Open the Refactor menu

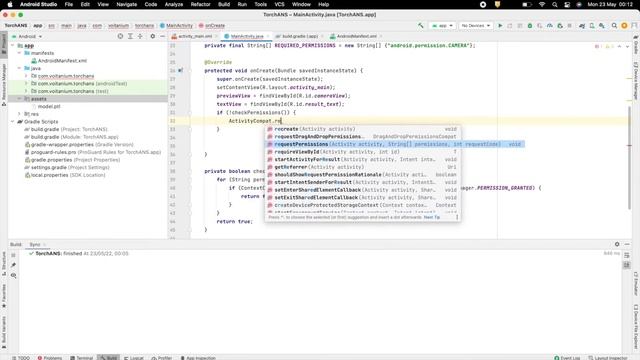click(x=200, y=4)
